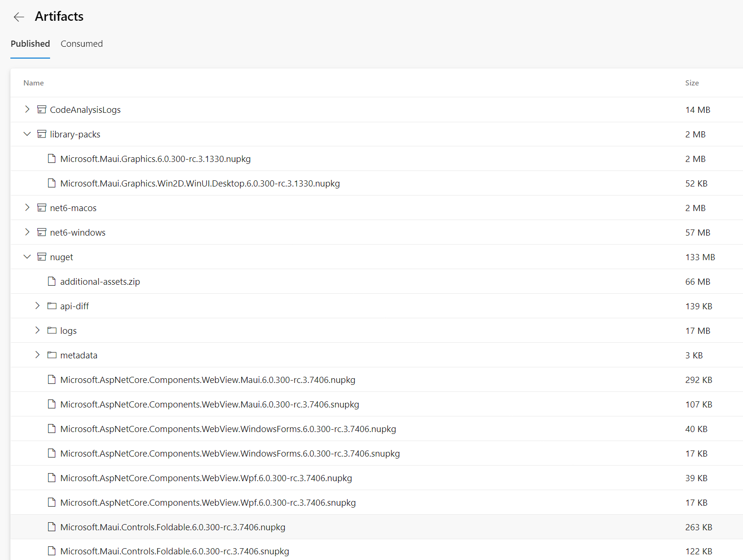Open WebView.WindowsForms.6.0.300-rc.3.7406.nupkg file

pyautogui.click(x=228, y=429)
